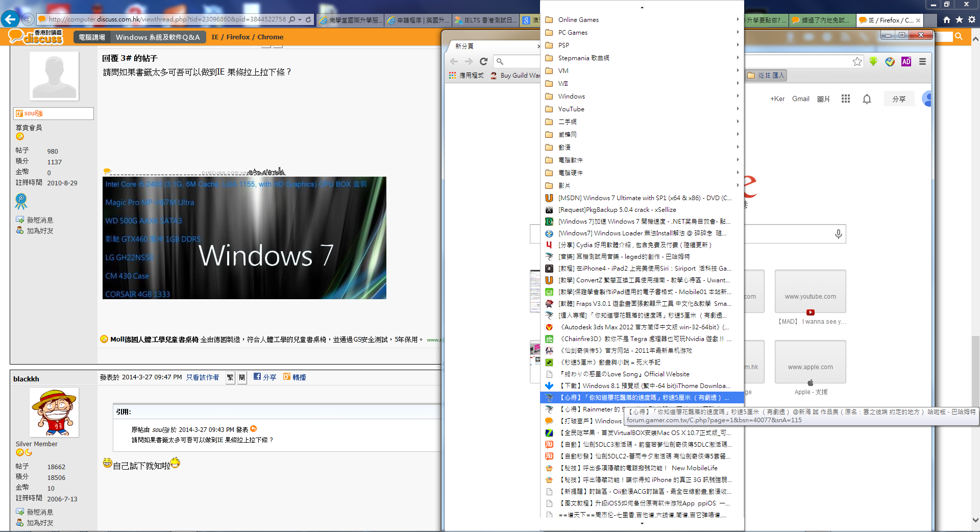
Task: Click the Chrome address bar field
Action: (679, 62)
